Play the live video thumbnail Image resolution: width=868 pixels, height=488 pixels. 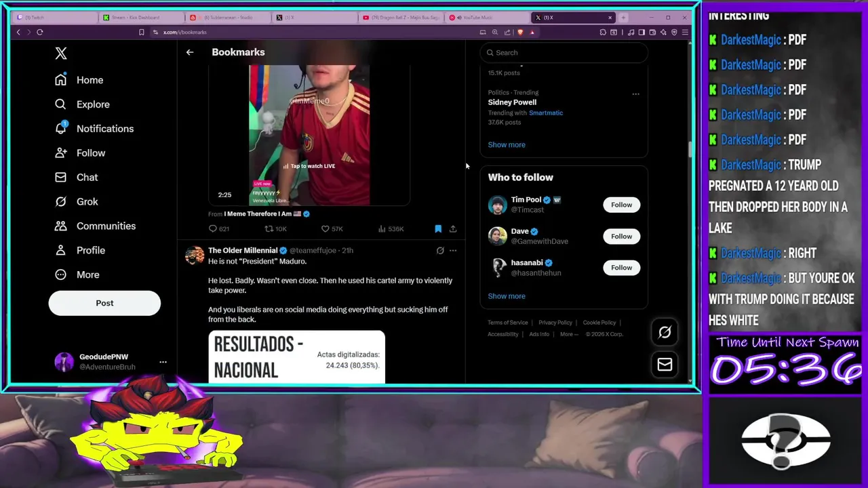coord(309,135)
